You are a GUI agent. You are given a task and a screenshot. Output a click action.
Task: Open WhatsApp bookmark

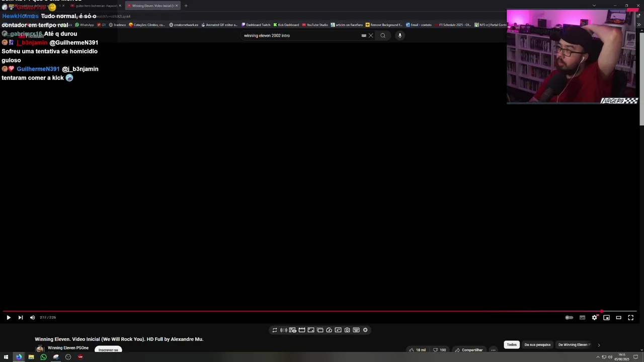85,25
